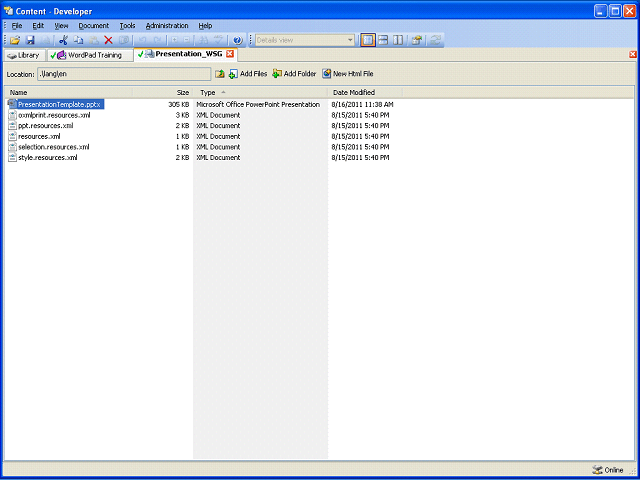Click the red X Delete icon
This screenshot has width=640, height=480.
coord(108,40)
